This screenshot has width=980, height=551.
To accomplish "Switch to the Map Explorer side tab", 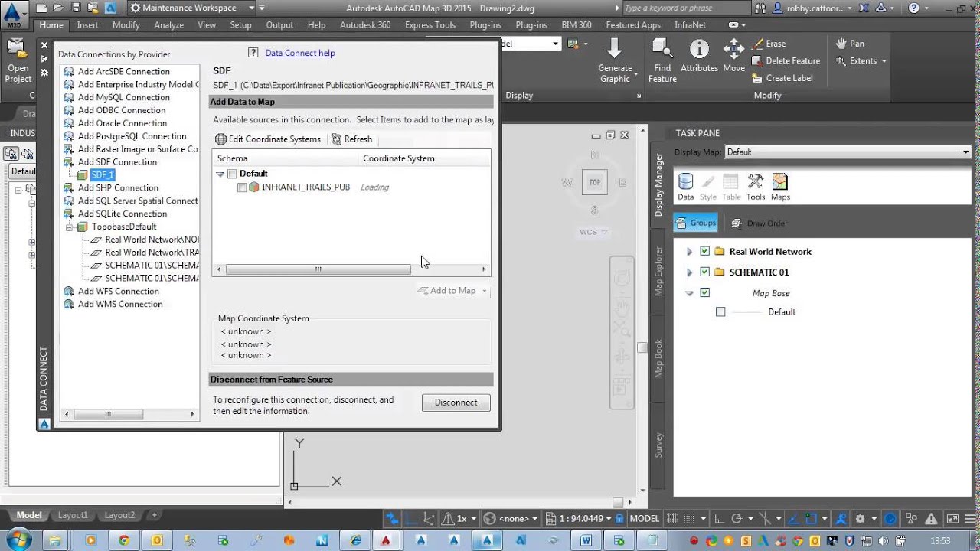I will point(658,271).
